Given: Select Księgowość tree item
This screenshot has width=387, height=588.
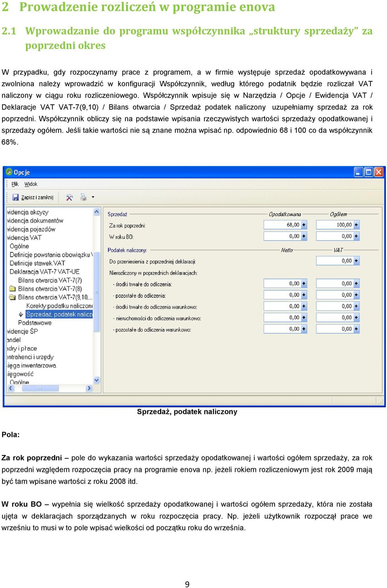Looking at the screenshot, I should tap(20, 374).
